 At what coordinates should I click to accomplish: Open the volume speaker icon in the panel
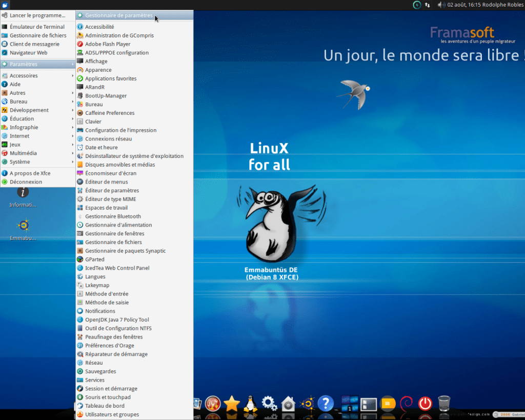pos(440,5)
